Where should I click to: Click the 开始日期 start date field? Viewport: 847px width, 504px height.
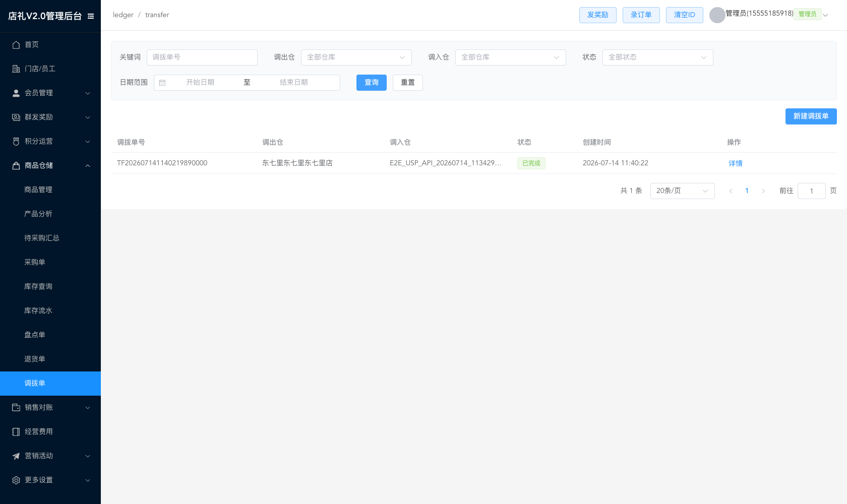[x=200, y=83]
